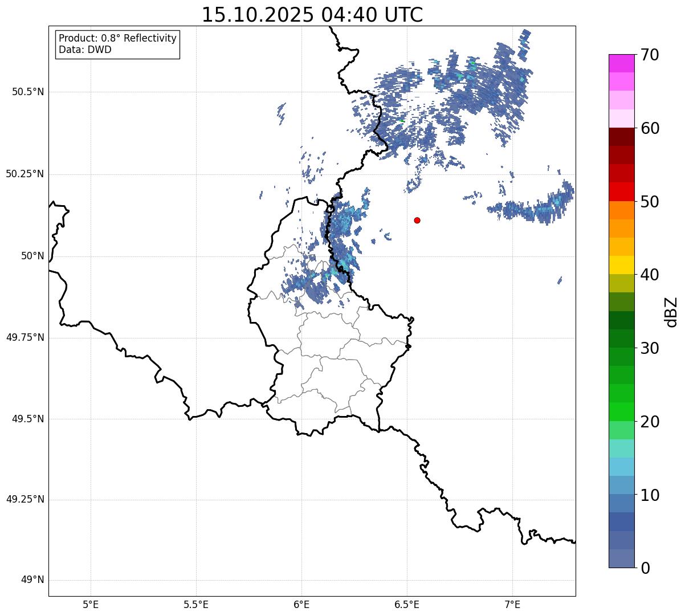Click the plot title '15.10.2025 04:40 UTC'

click(312, 15)
